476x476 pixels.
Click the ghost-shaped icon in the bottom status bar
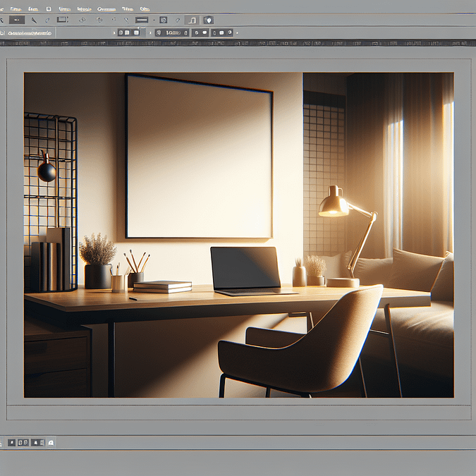(x=51, y=443)
